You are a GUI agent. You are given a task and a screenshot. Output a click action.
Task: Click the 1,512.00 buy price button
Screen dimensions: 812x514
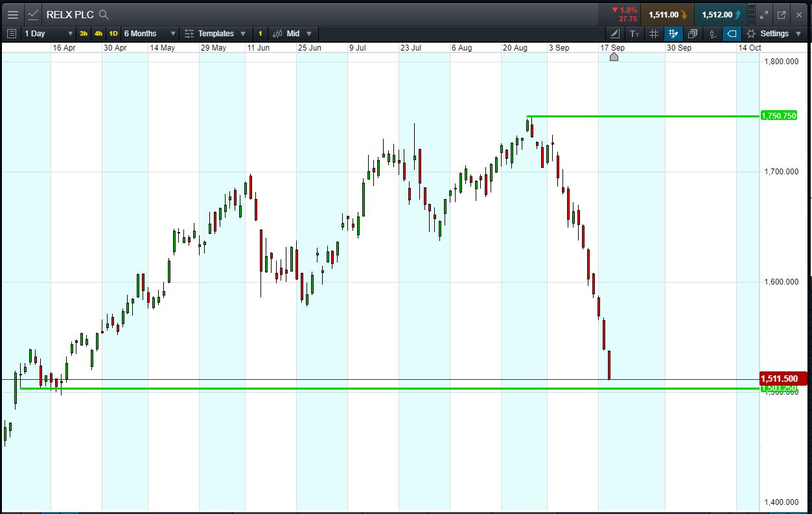click(x=720, y=15)
